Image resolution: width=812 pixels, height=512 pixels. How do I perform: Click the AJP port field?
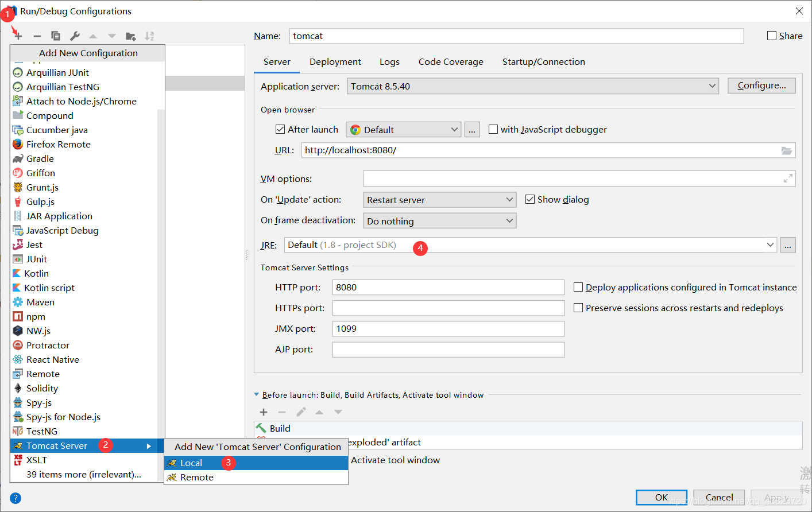point(448,350)
